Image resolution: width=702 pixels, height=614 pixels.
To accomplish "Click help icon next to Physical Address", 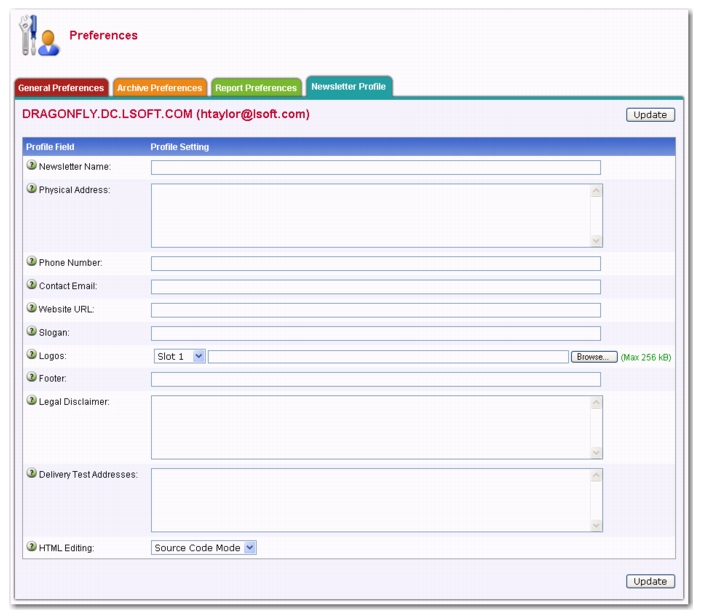I will (31, 189).
